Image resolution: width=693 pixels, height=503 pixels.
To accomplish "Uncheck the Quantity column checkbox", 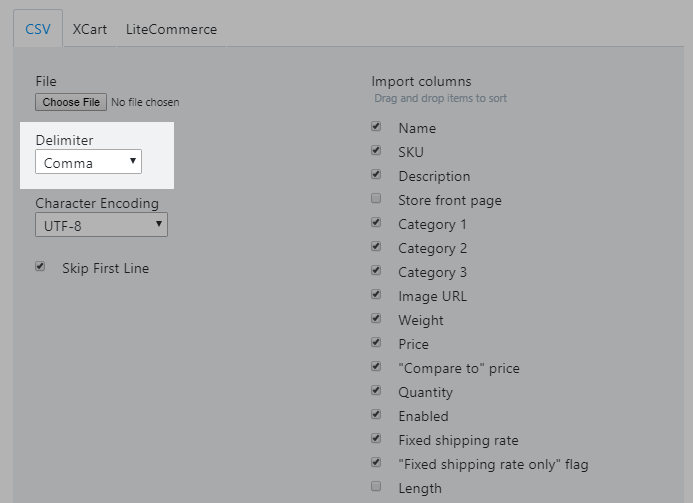I will (376, 391).
